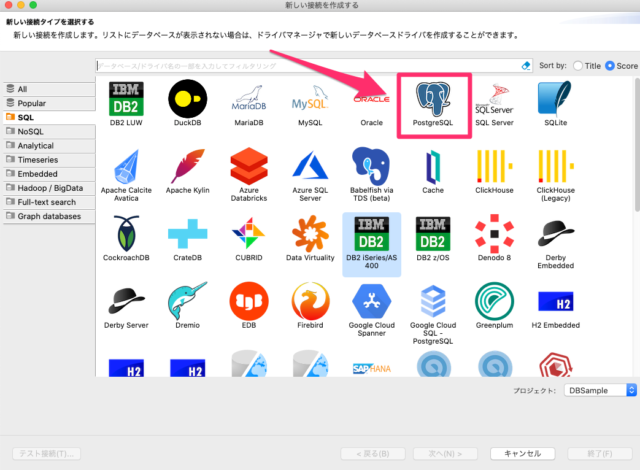Open the Embedded category
Image resolution: width=640 pixels, height=470 pixels.
[x=49, y=174]
